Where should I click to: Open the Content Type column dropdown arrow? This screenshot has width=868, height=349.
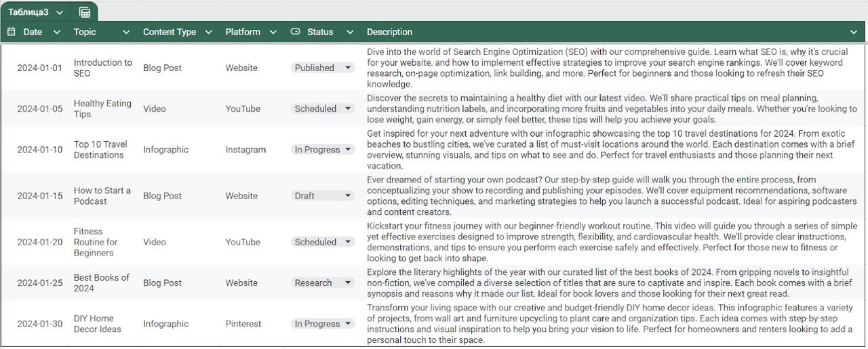pyautogui.click(x=208, y=32)
